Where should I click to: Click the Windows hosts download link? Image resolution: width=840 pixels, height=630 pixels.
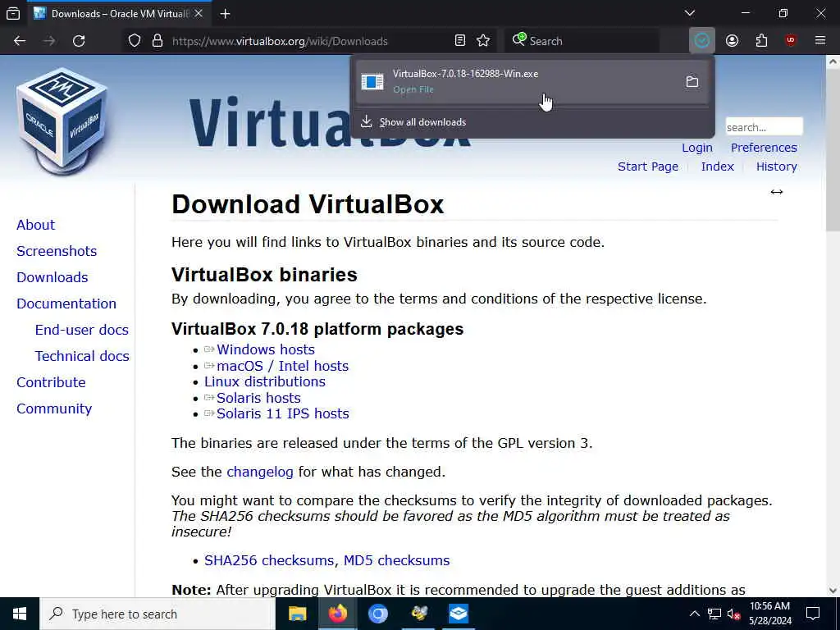(x=265, y=349)
